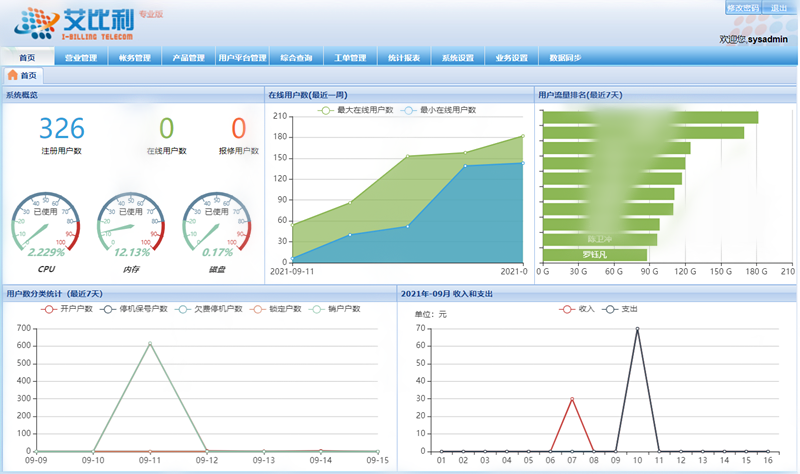Click the CPU usage gauge

pyautogui.click(x=46, y=224)
